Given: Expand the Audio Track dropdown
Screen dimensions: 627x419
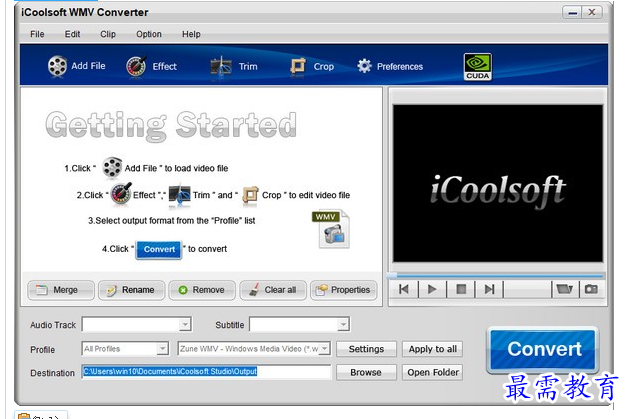Looking at the screenshot, I should tap(185, 324).
